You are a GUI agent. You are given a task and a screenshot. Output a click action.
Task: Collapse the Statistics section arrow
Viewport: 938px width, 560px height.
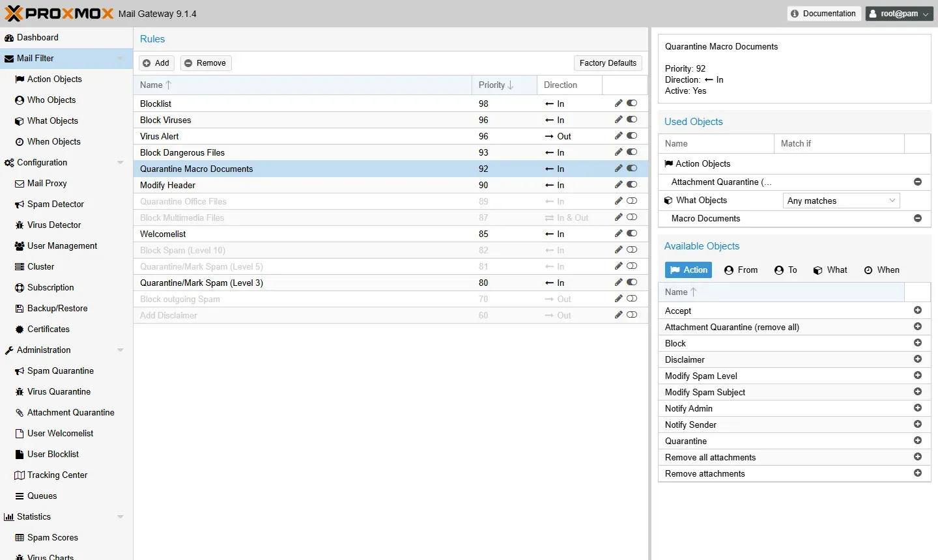(x=121, y=517)
